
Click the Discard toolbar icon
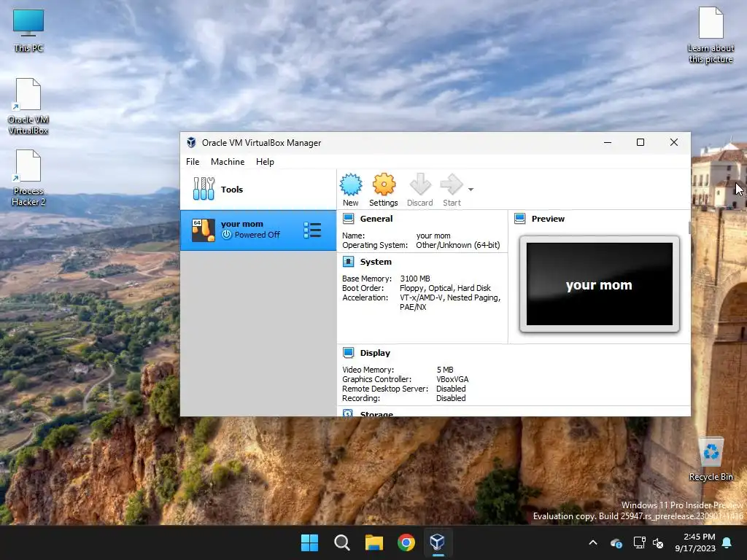point(420,184)
